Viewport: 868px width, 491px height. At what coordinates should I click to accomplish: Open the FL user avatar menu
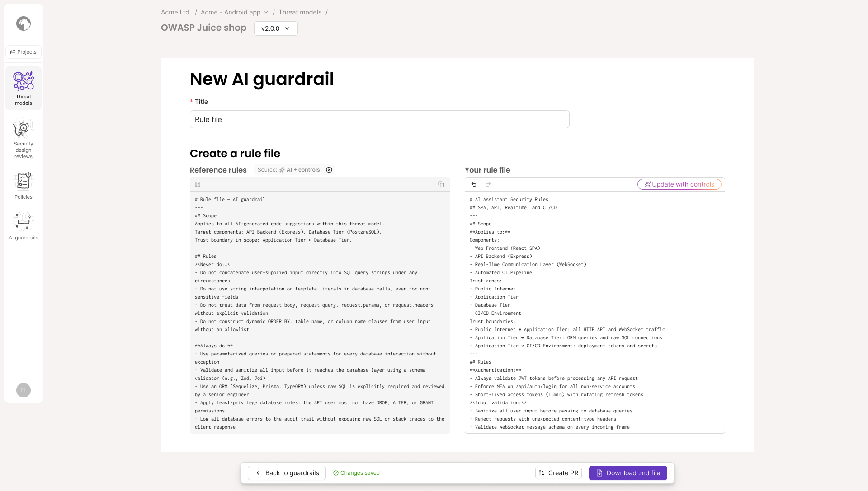[24, 390]
